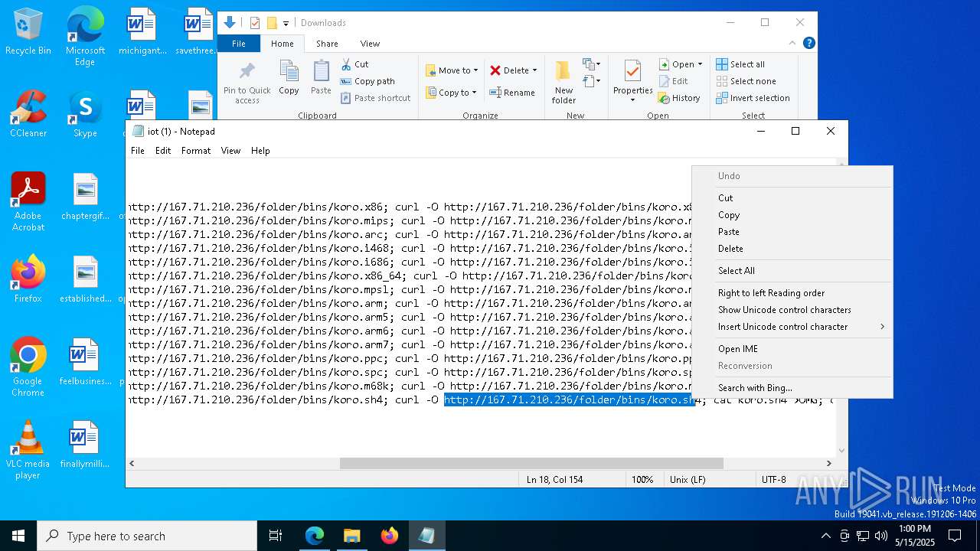Show hidden system tray icons

point(825,536)
